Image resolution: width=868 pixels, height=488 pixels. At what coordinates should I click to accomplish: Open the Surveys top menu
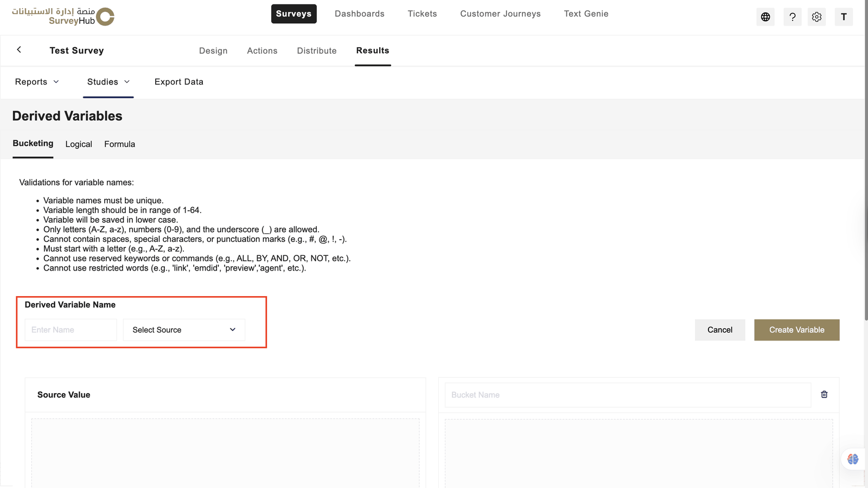pyautogui.click(x=293, y=14)
